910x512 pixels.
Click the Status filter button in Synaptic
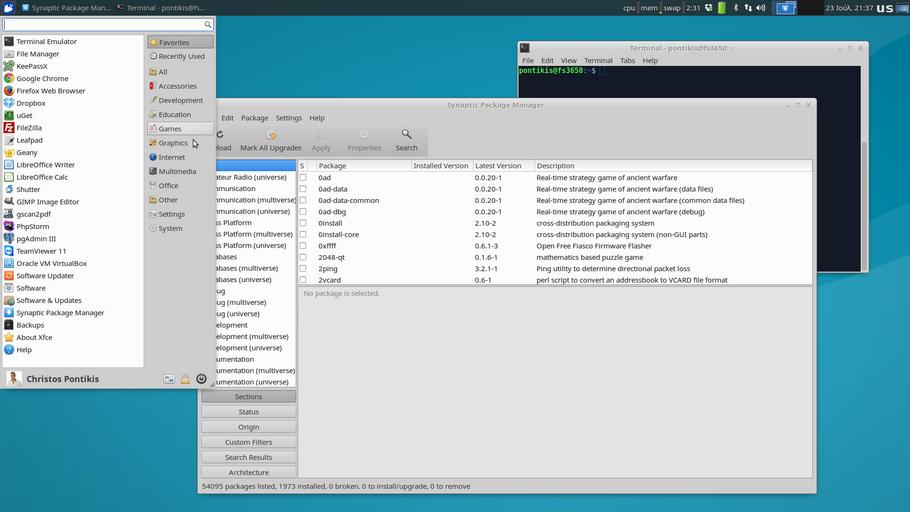pos(248,411)
